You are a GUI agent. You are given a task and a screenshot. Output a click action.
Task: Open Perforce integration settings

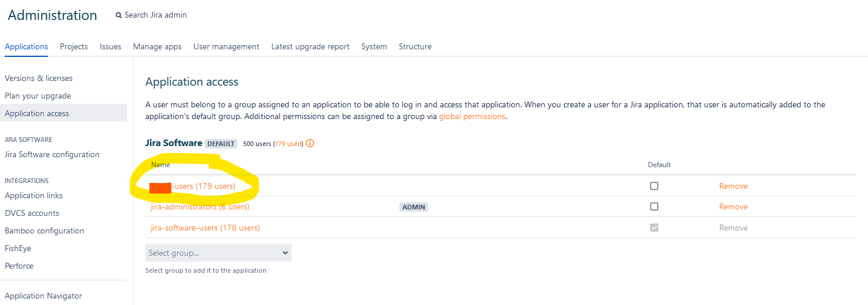[x=19, y=266]
